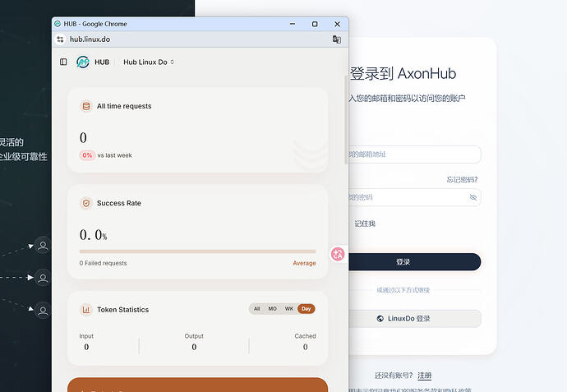Viewport: 567px width, 392px height.
Task: Toggle password visibility eye icon in AxonHub
Action: [473, 197]
